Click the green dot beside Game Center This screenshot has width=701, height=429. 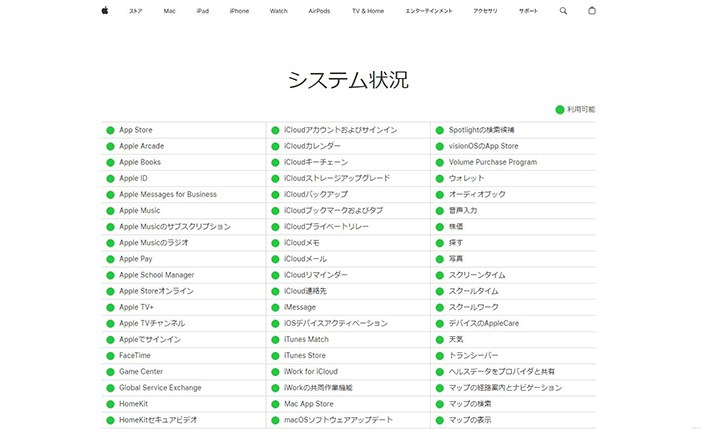(x=110, y=372)
